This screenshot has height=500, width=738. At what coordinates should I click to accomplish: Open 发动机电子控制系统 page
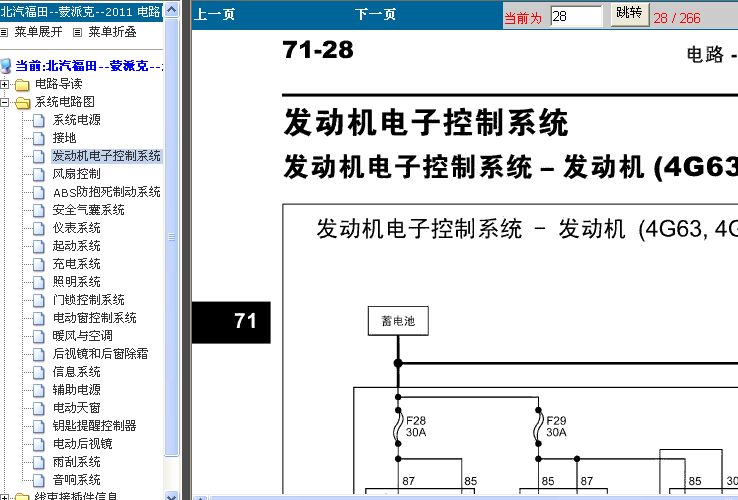[x=106, y=156]
